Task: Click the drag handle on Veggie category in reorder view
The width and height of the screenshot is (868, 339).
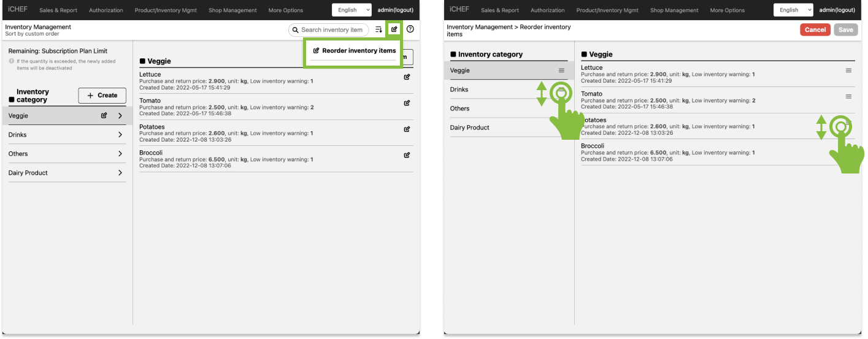Action: [x=561, y=70]
